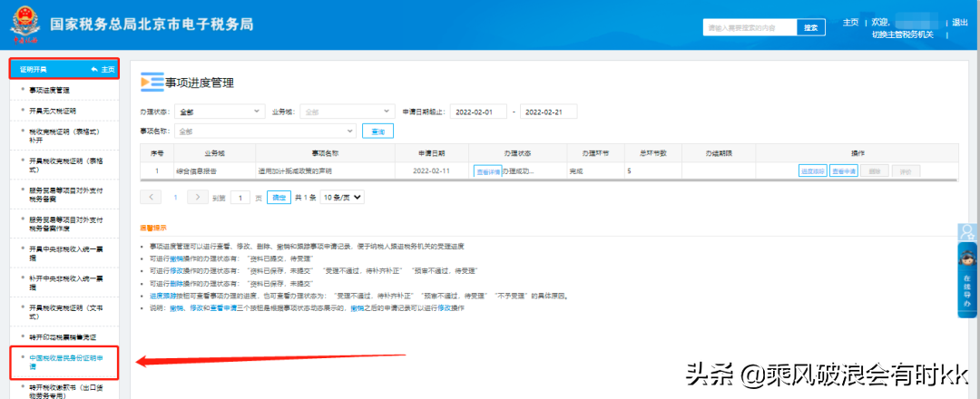Screen dimensions: 980x399
Task: Open 开具中央非税收入统一票据 menu item
Action: tap(65, 253)
